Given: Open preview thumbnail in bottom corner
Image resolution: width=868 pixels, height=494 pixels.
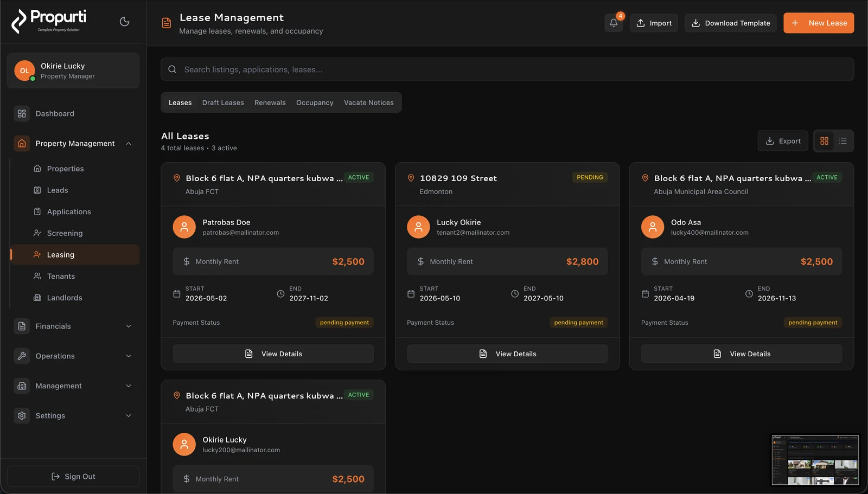Looking at the screenshot, I should coord(815,460).
